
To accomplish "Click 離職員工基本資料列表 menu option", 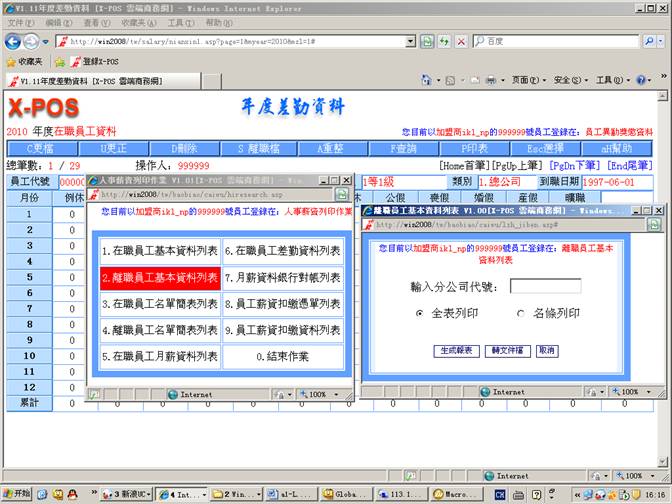I will (160, 277).
